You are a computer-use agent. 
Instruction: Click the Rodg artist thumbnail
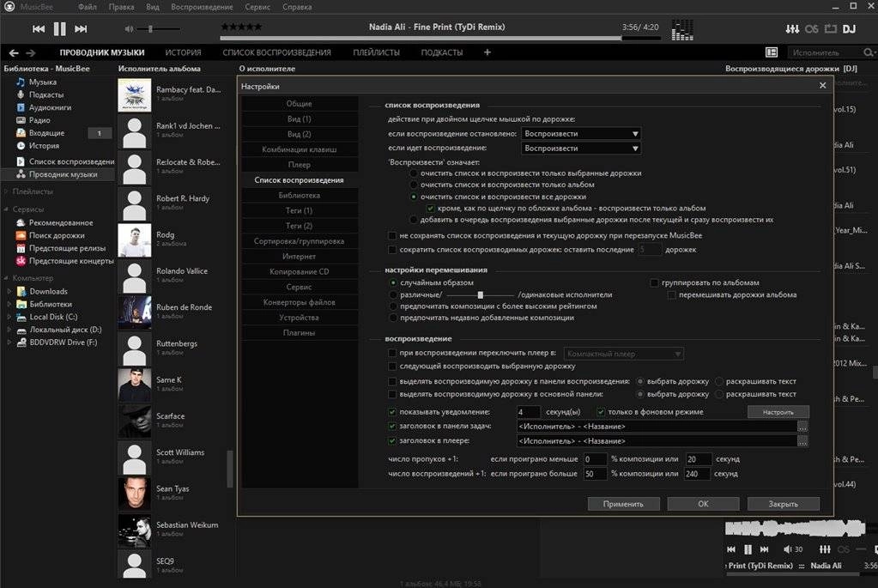pos(135,240)
